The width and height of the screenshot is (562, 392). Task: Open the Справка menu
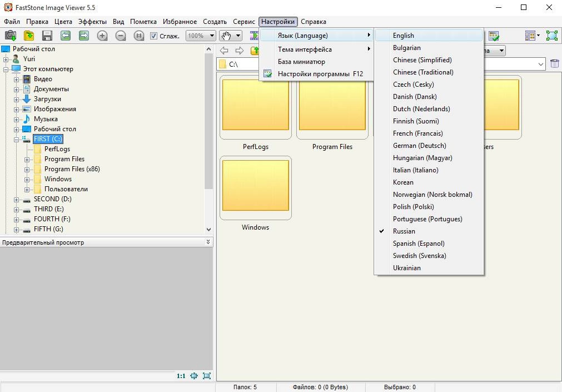(314, 22)
